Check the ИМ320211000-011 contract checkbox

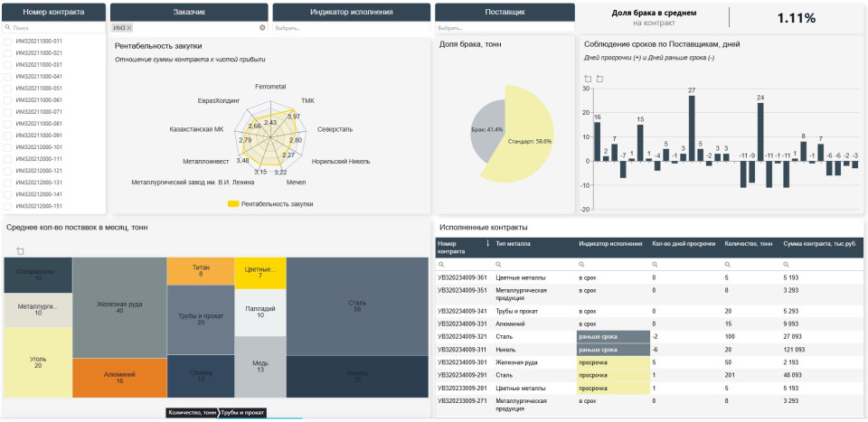[x=9, y=42]
